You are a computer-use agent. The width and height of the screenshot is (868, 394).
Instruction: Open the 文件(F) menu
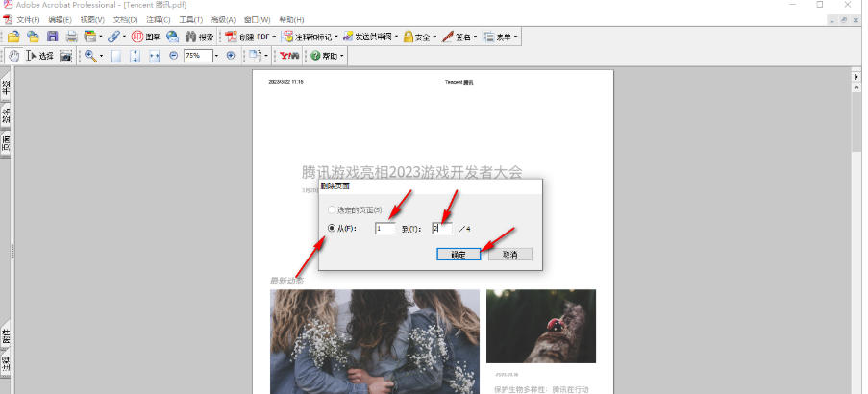(x=27, y=19)
